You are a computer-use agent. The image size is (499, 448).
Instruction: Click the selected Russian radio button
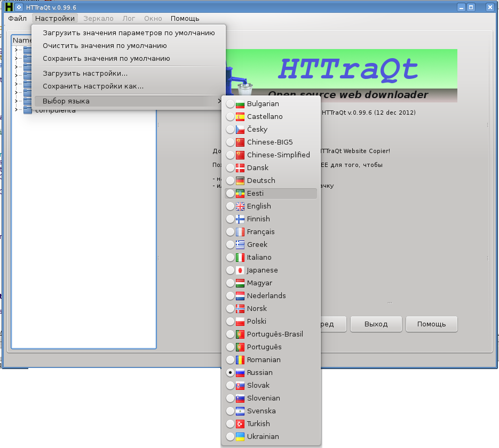click(230, 373)
